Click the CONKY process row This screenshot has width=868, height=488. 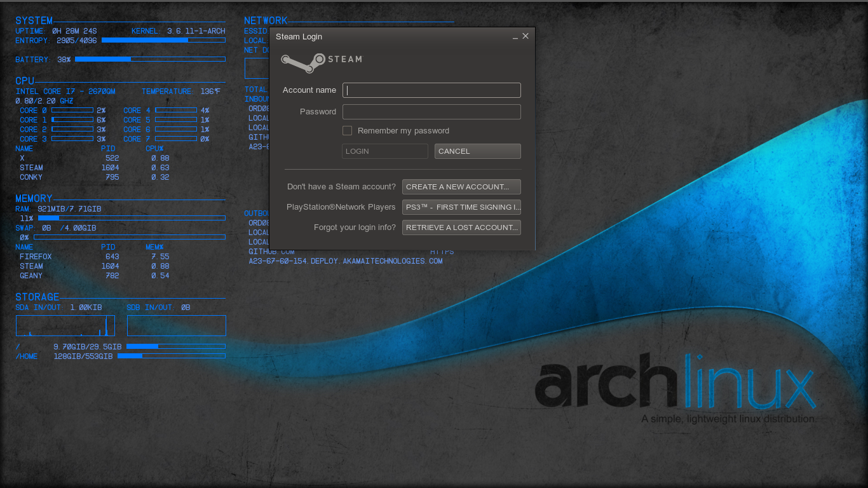pyautogui.click(x=95, y=177)
